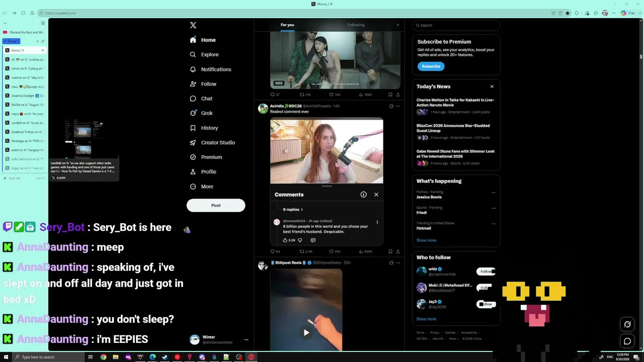Open options for tomato6034 comment
The width and height of the screenshot is (644, 362).
pyautogui.click(x=377, y=222)
